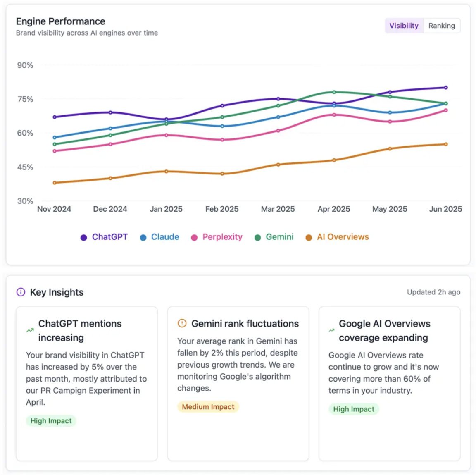Select the Visibility tab
The image size is (476, 475).
click(404, 26)
